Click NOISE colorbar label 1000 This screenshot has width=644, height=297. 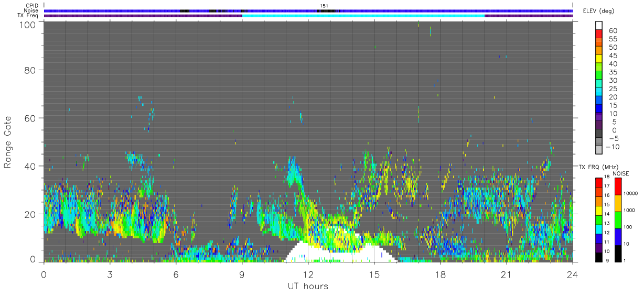(x=630, y=210)
